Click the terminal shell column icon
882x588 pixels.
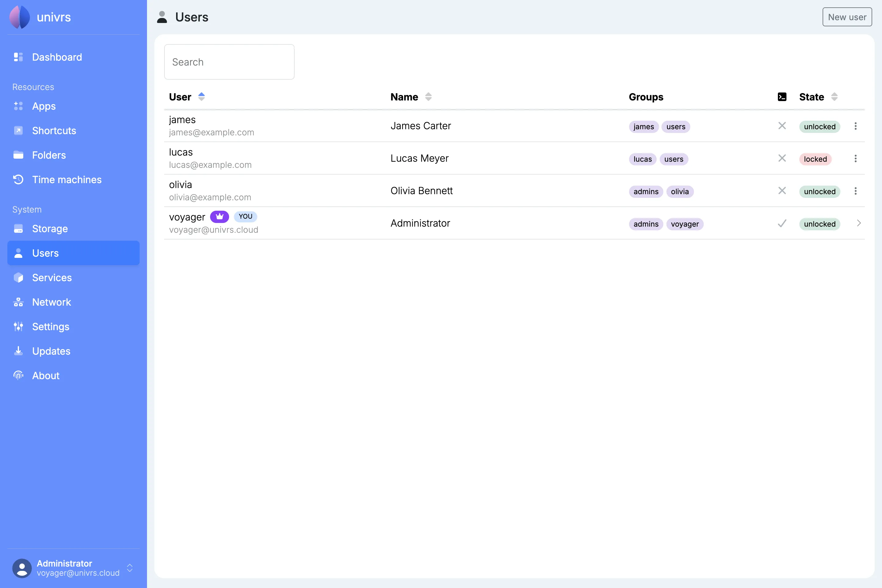tap(782, 97)
